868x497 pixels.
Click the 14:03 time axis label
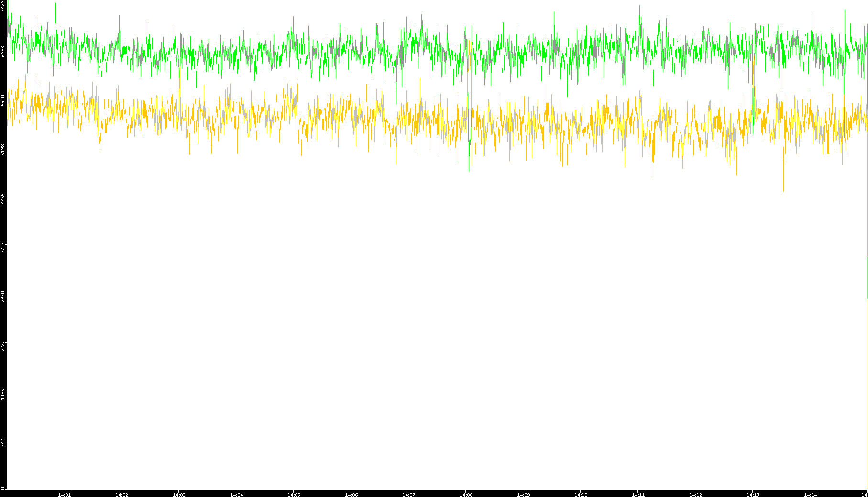[179, 495]
